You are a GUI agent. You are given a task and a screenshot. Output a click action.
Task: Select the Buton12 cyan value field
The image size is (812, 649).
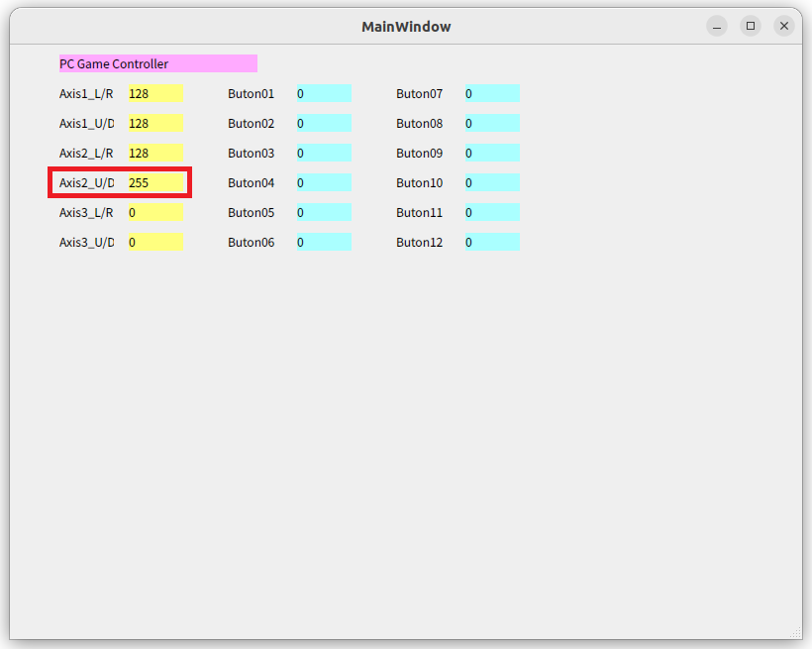[490, 242]
